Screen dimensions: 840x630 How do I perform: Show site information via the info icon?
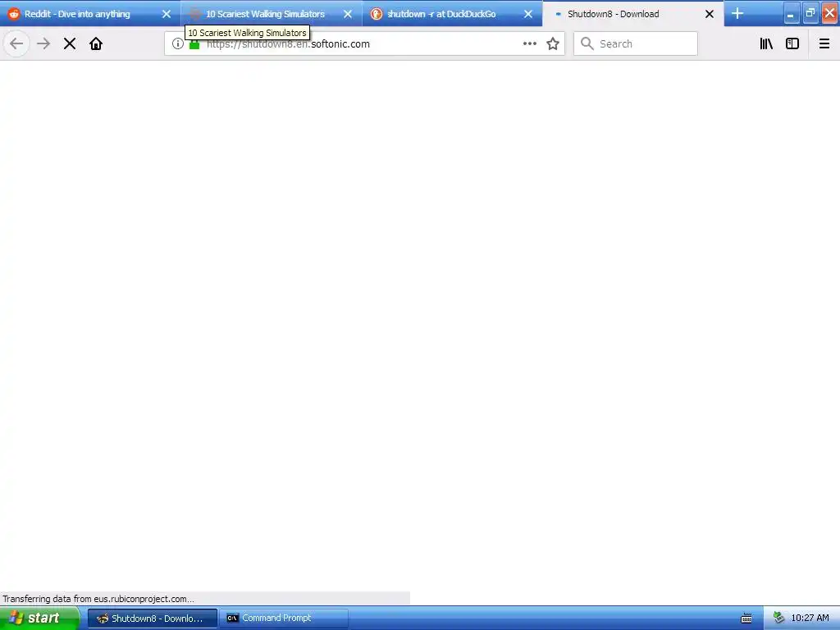pyautogui.click(x=177, y=43)
